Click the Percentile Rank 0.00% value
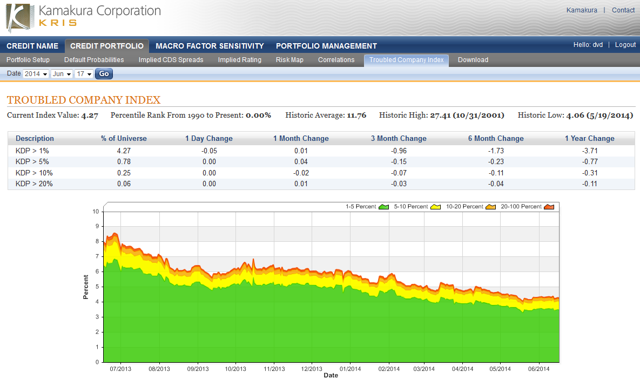The image size is (640, 380). (258, 115)
